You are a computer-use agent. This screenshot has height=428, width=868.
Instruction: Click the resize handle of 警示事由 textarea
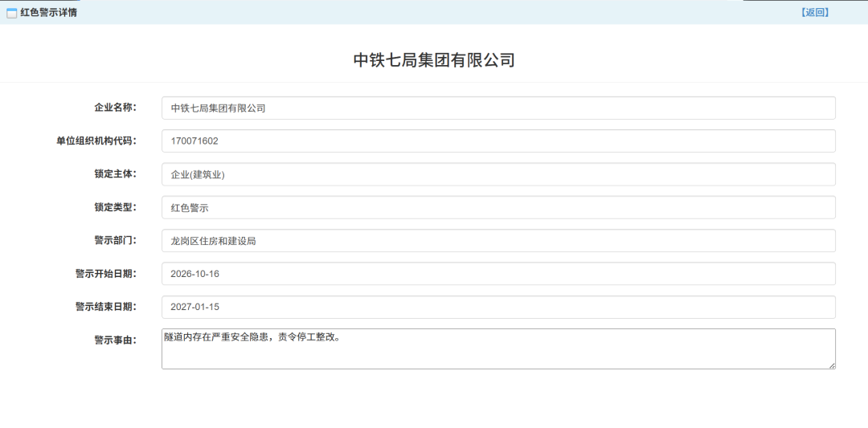832,365
